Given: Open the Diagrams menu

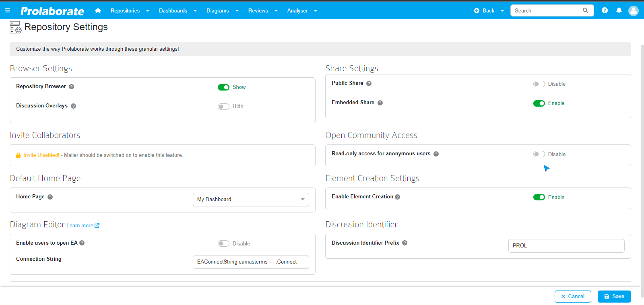Looking at the screenshot, I should [218, 11].
